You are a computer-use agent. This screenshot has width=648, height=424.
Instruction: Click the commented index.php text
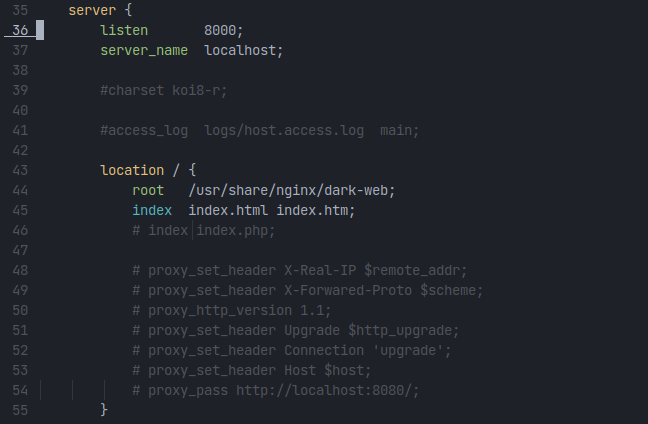[x=236, y=230]
